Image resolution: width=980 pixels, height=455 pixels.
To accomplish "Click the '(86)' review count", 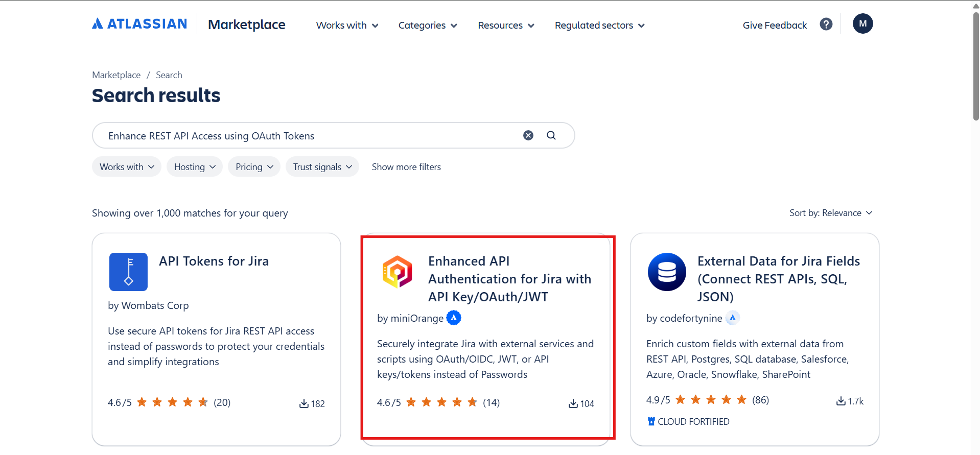I will (761, 400).
